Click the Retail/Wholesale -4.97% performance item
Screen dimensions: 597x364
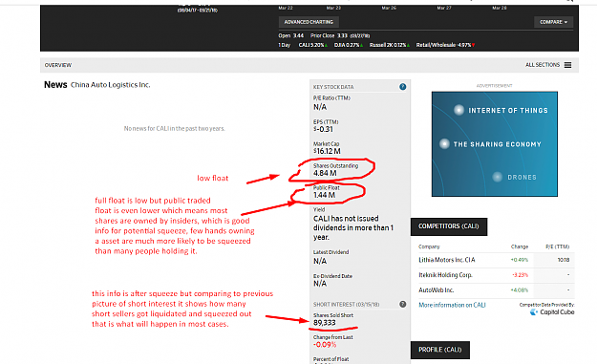point(445,45)
